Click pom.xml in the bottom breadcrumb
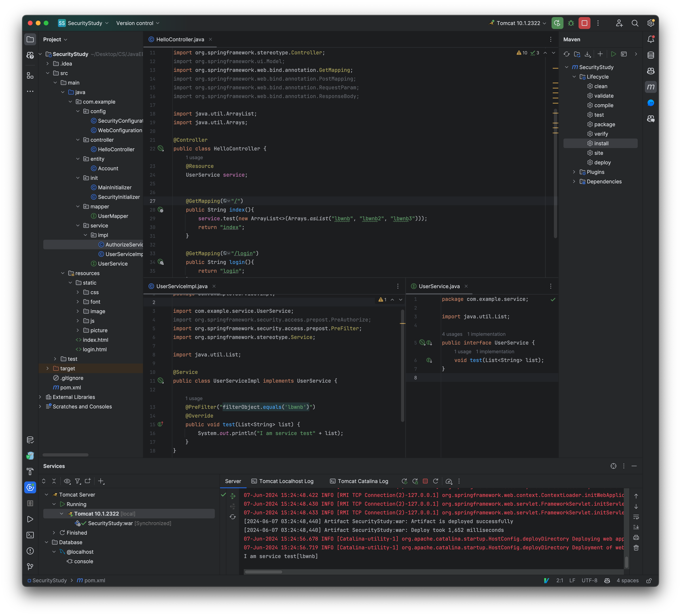The height and width of the screenshot is (616, 681). tap(95, 580)
